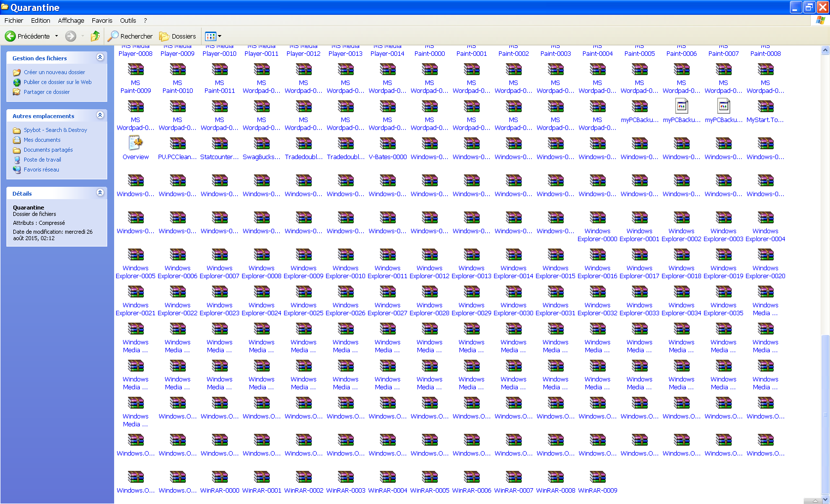Click the vertical scrollbar thumb
The image size is (830, 504).
pyautogui.click(x=825, y=415)
